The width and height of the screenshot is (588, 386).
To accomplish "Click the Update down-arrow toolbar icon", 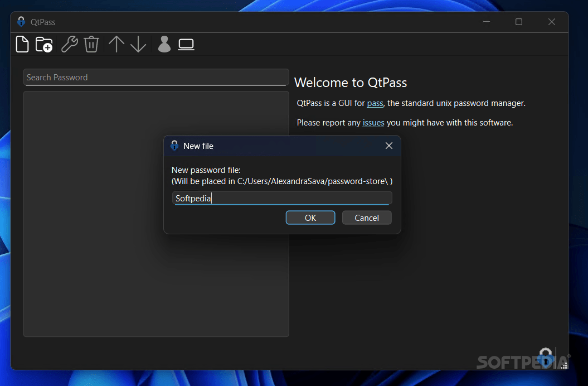I will pyautogui.click(x=138, y=44).
